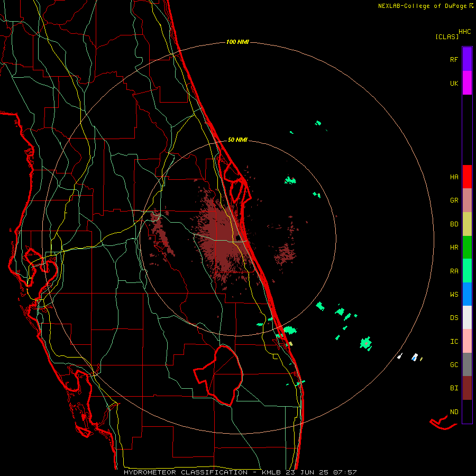Click the "07:57" time stamp
The height and width of the screenshot is (476, 476).
[x=345, y=472]
